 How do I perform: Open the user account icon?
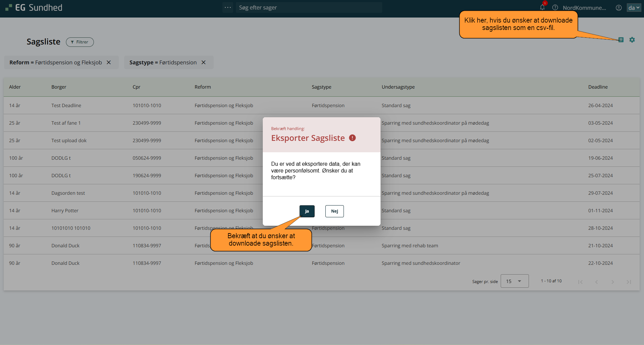(619, 7)
